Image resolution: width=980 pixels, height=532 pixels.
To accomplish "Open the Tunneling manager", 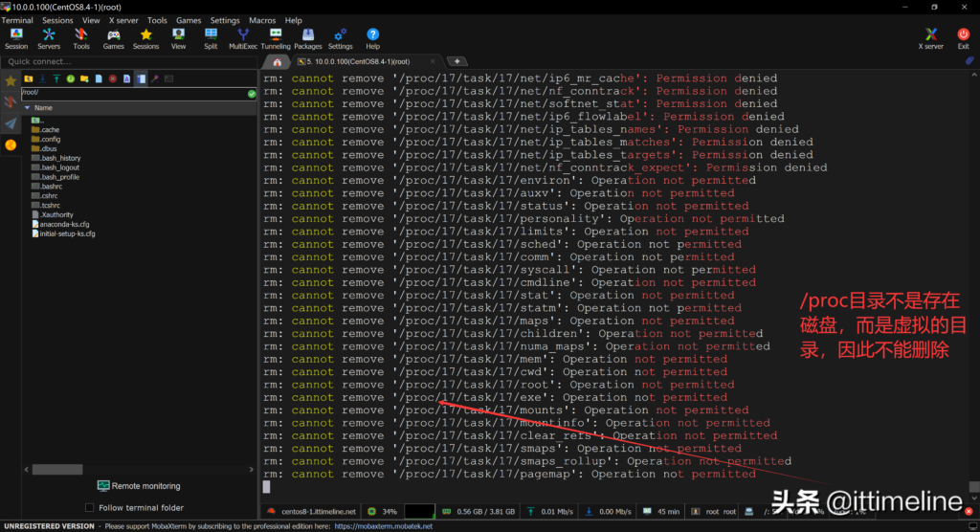I will pyautogui.click(x=276, y=38).
